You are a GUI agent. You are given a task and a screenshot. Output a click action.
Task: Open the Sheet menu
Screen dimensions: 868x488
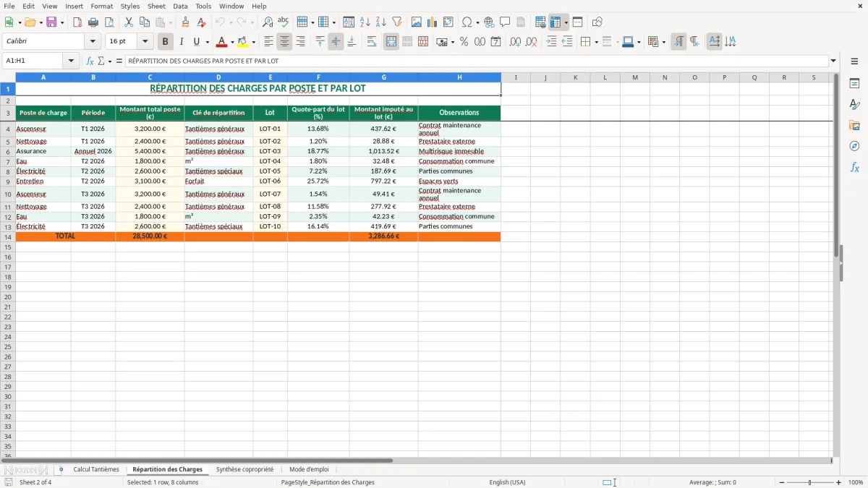156,6
